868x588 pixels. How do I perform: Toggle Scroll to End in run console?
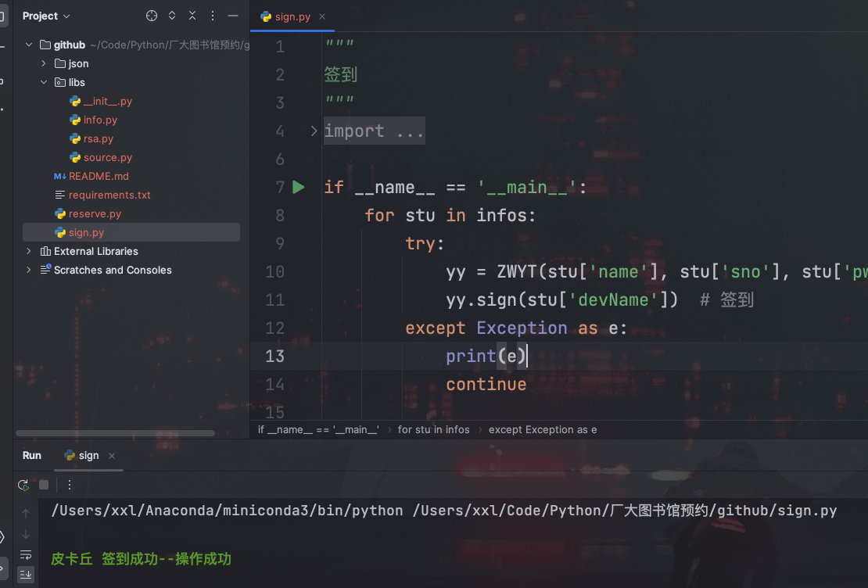click(x=26, y=575)
